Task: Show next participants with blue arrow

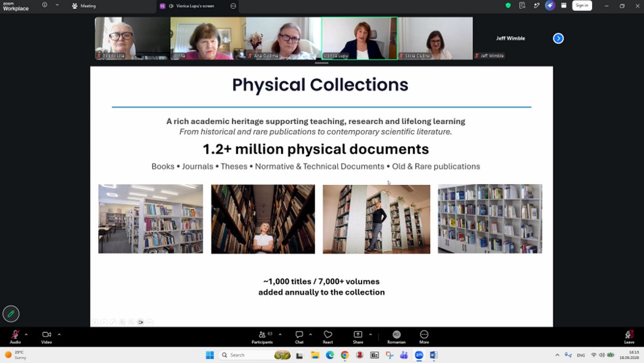Action: [x=558, y=38]
